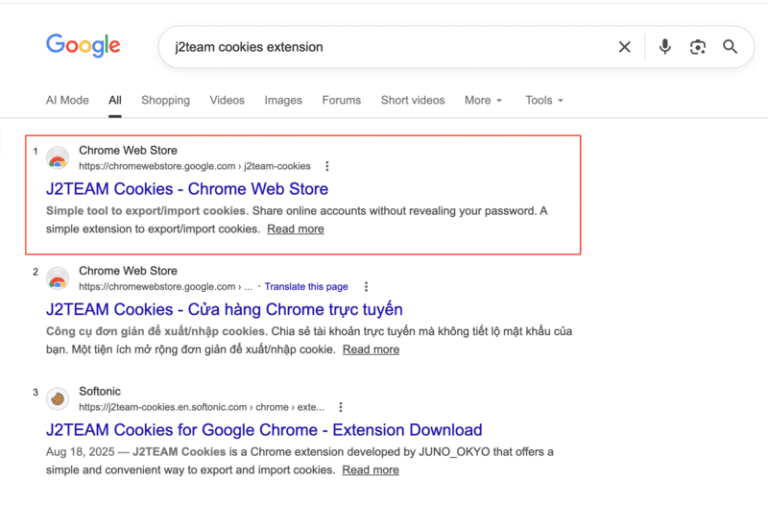Clear the search box with X icon
Screen dimensions: 768x505
tap(624, 47)
